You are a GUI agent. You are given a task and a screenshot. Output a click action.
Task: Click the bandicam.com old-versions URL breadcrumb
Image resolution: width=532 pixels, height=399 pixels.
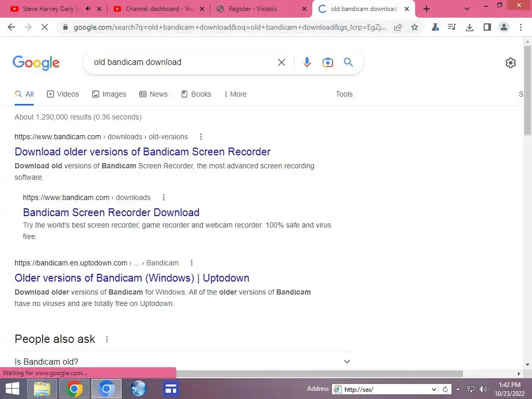tap(101, 137)
